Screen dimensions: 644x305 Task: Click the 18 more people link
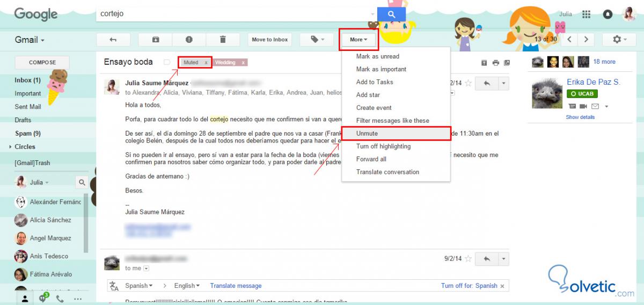pyautogui.click(x=604, y=62)
